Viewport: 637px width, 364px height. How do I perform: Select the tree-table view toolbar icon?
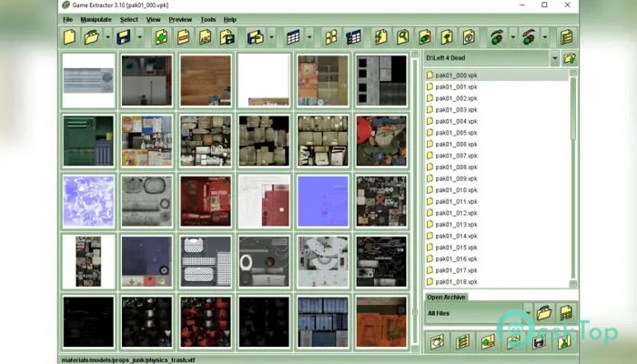click(x=353, y=37)
